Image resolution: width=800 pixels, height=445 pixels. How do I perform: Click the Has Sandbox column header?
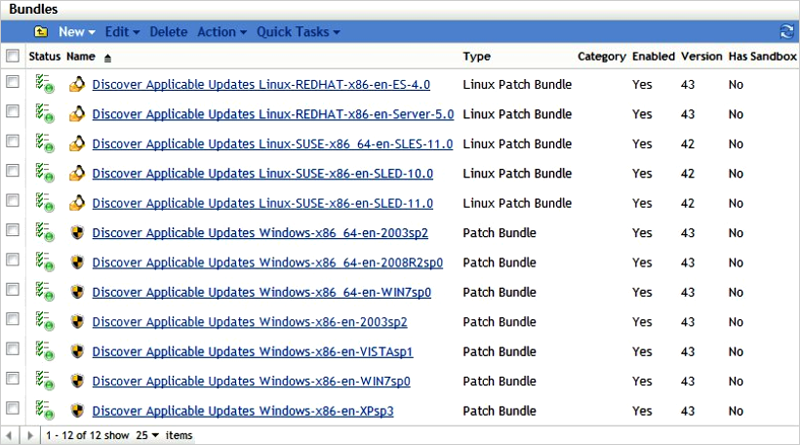(762, 56)
